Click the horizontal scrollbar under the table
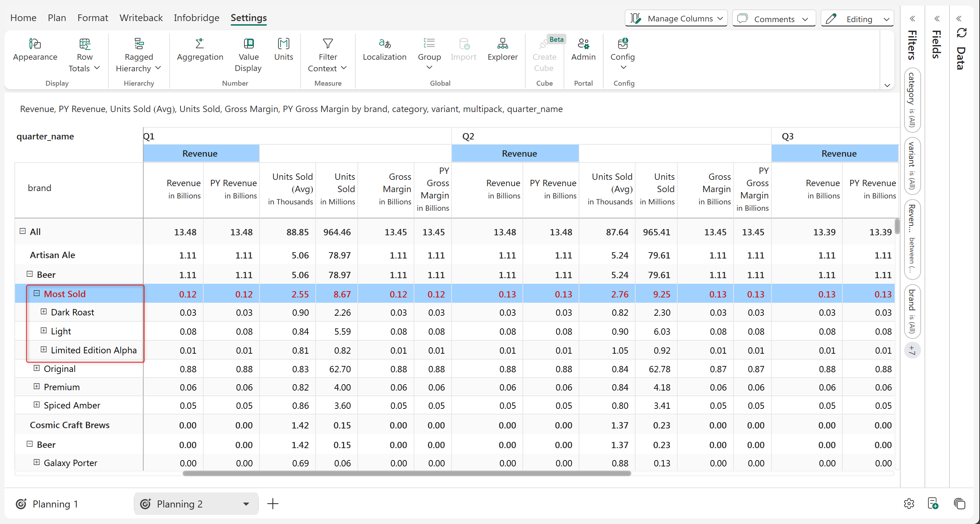Screen dimensions: 980x524 406,473
